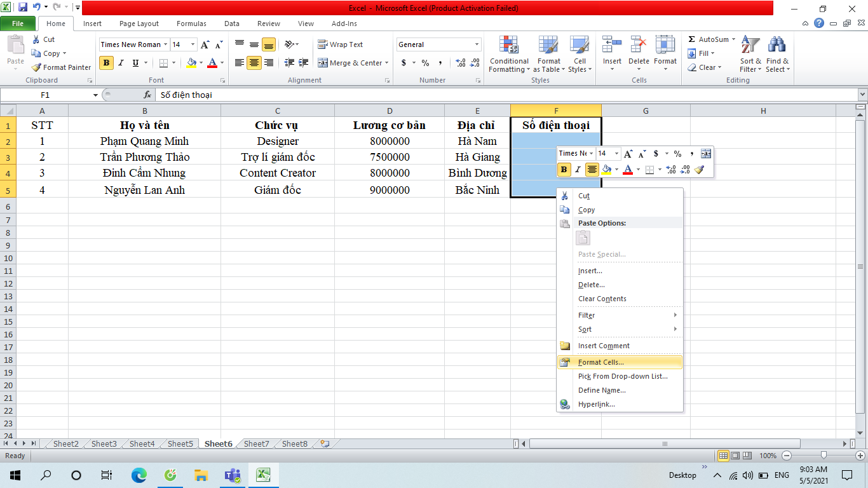The image size is (868, 488).
Task: Click the ribbon Increase Decimal icon
Action: point(460,63)
